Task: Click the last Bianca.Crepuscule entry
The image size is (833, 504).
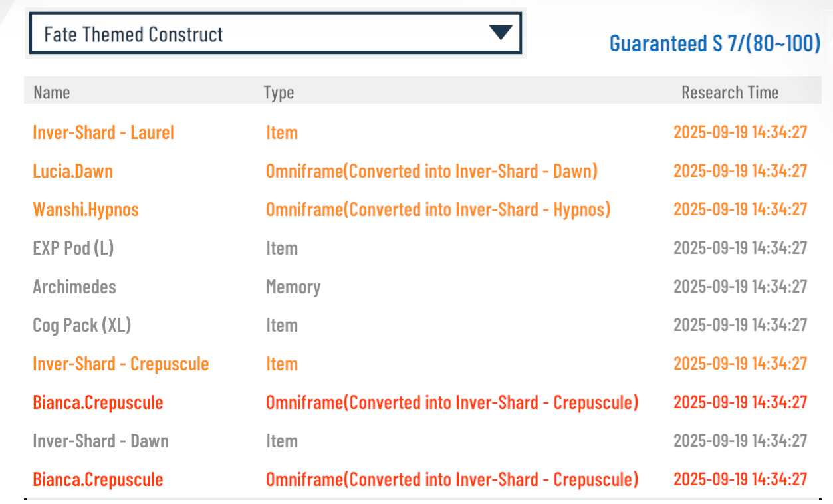Action: [98, 479]
